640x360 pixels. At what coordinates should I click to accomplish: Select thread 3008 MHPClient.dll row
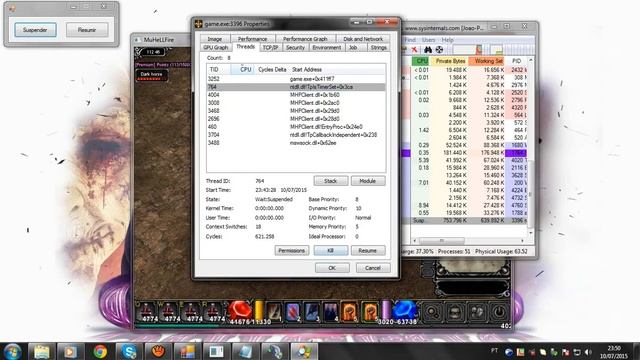click(296, 103)
